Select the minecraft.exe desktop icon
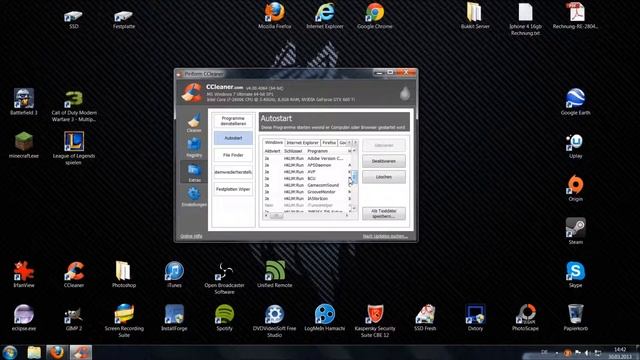640x360 pixels. tap(24, 145)
